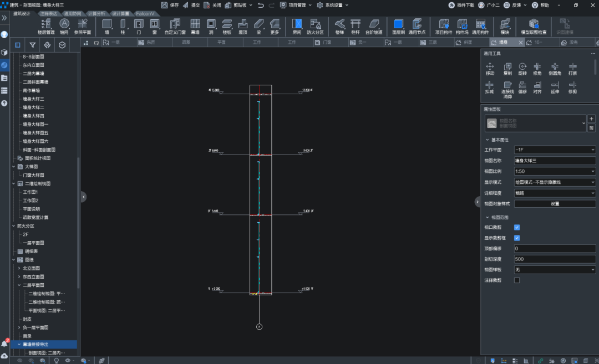599x364 pixels.
Task: Select the 倒圆角 fillet tool
Action: tap(555, 69)
